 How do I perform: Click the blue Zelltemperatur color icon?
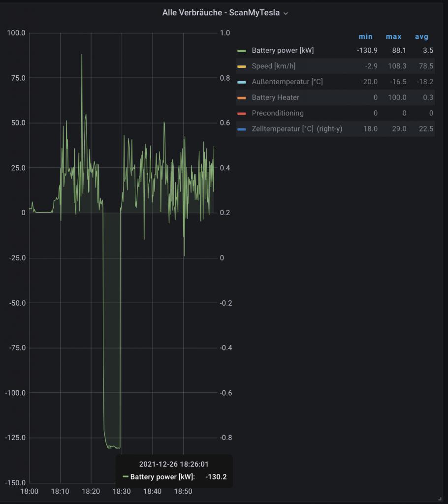pyautogui.click(x=241, y=129)
